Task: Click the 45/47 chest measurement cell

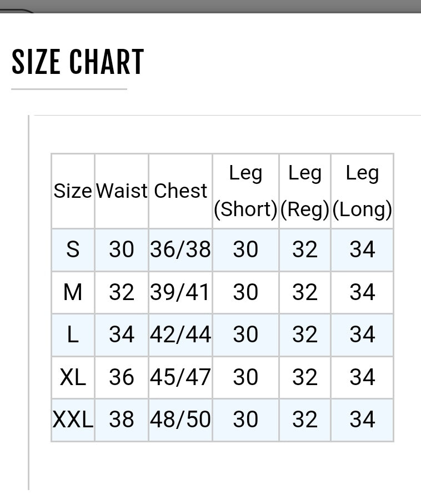Action: (x=181, y=377)
